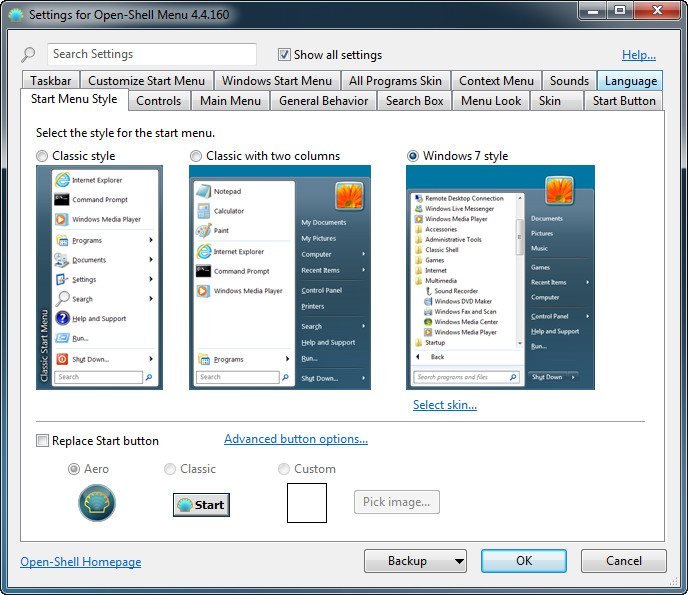Open the Menu Look tab
688x595 pixels.
(491, 101)
